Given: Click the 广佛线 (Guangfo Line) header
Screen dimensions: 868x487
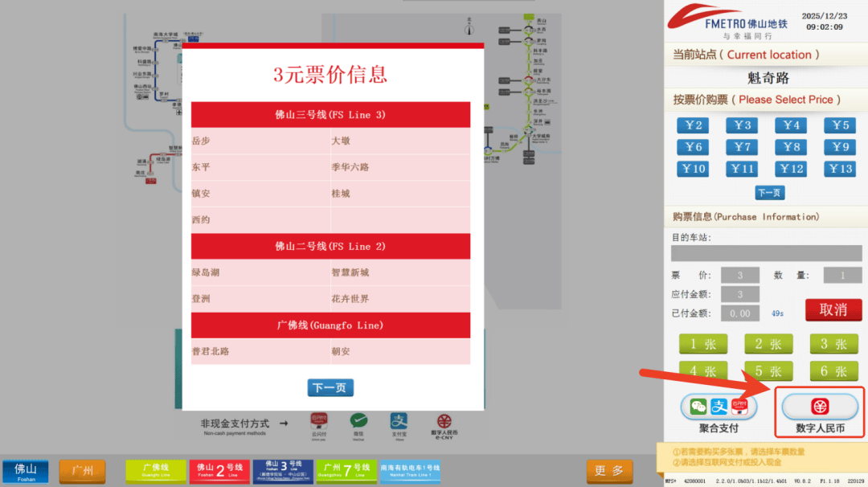Looking at the screenshot, I should click(330, 325).
